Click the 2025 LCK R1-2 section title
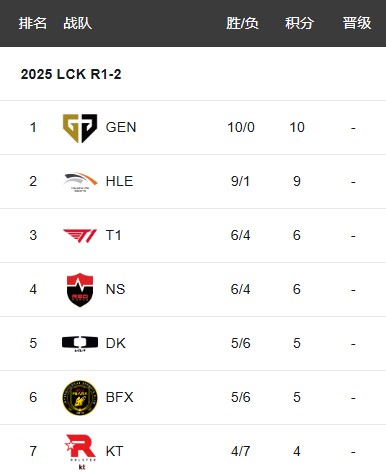This screenshot has width=386, height=474. point(71,74)
